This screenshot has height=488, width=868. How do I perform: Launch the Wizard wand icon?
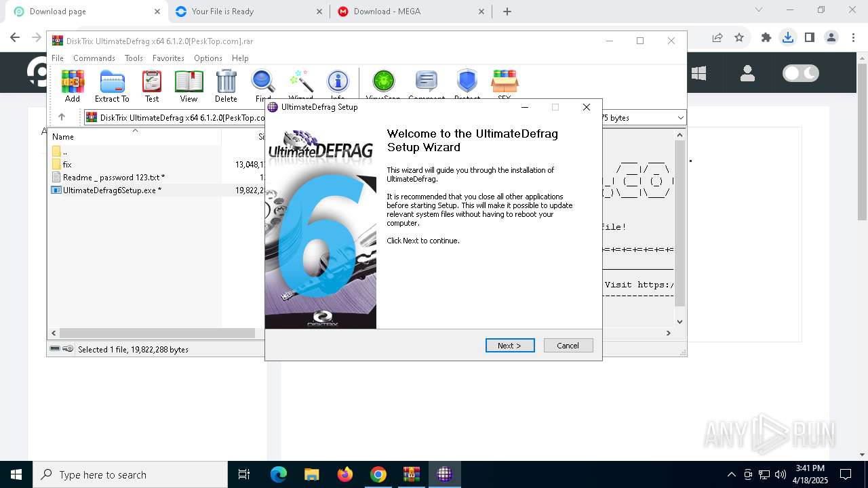[300, 85]
